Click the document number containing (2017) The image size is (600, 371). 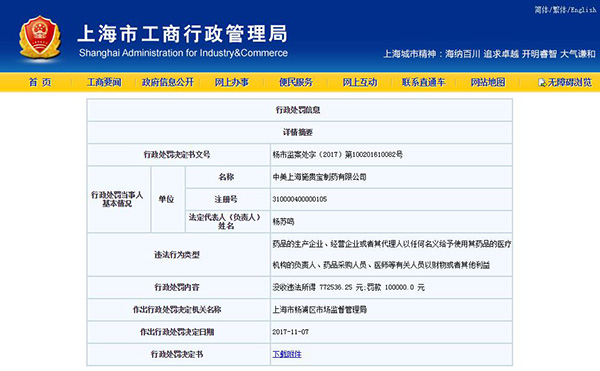coord(338,155)
